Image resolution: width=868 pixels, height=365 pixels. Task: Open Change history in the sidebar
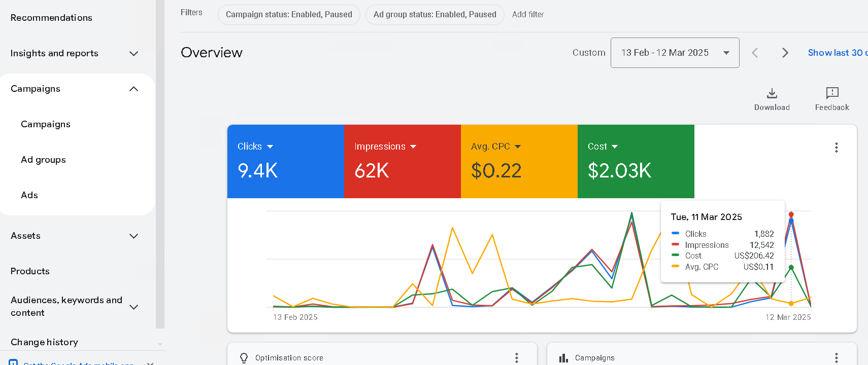(x=44, y=342)
